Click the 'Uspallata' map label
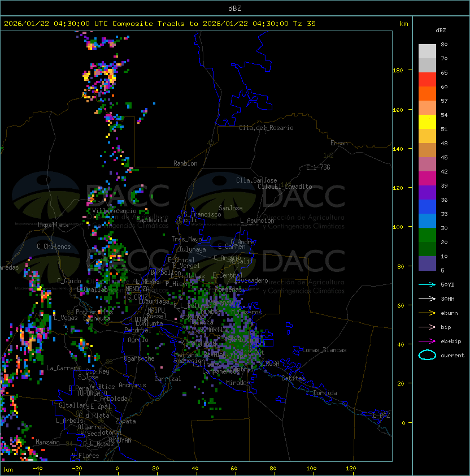Viewport: 470px width, 476px height. pos(53,225)
